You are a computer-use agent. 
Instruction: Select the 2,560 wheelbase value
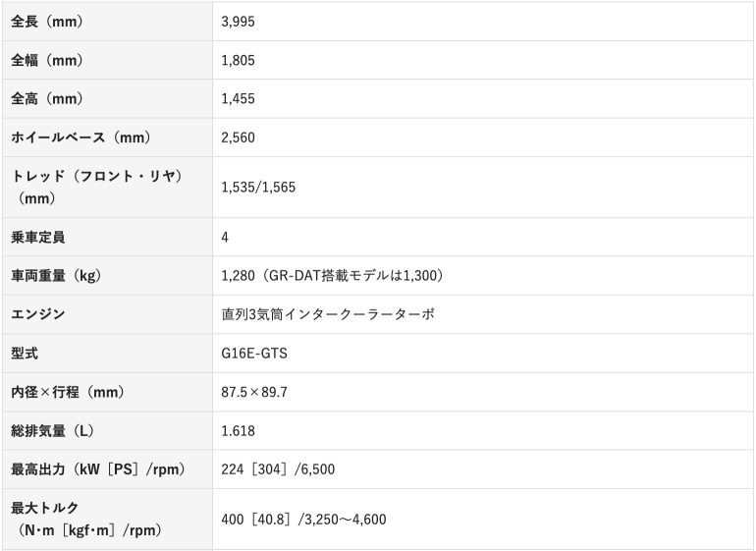tap(239, 138)
